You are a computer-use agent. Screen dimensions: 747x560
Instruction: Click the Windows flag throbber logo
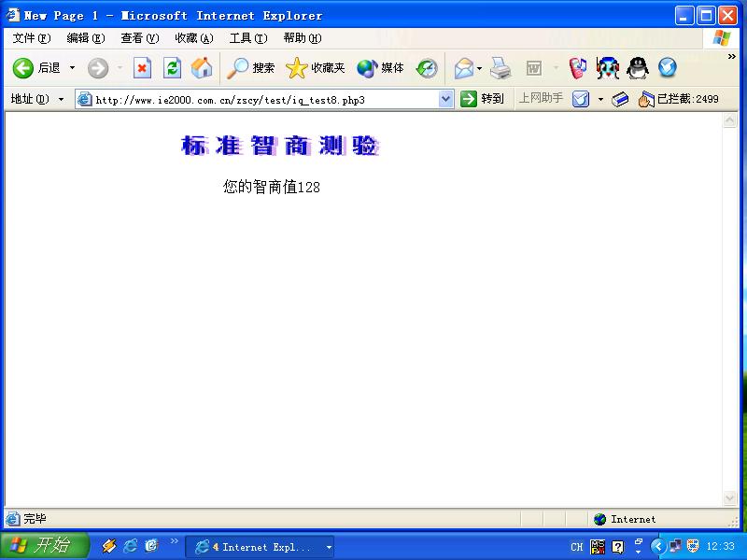(x=721, y=38)
